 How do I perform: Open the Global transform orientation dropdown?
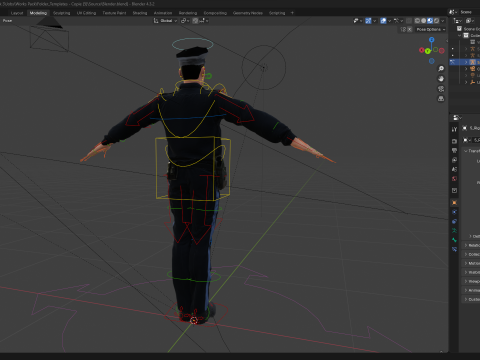[165, 21]
